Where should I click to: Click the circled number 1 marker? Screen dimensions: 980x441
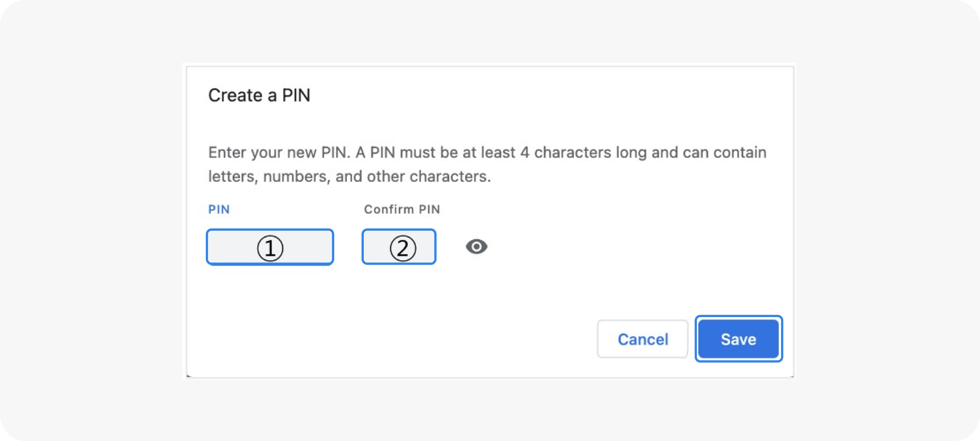pos(270,248)
